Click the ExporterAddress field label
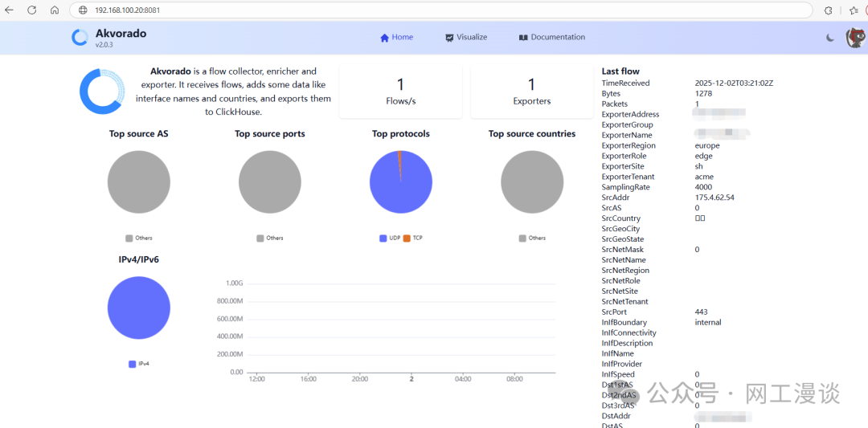Image resolution: width=868 pixels, height=428 pixels. (x=631, y=115)
